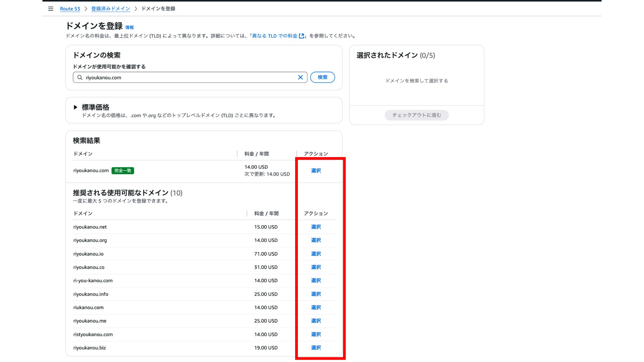Select the riyoukanou.info domain
This screenshot has width=644, height=362.
pos(316,294)
